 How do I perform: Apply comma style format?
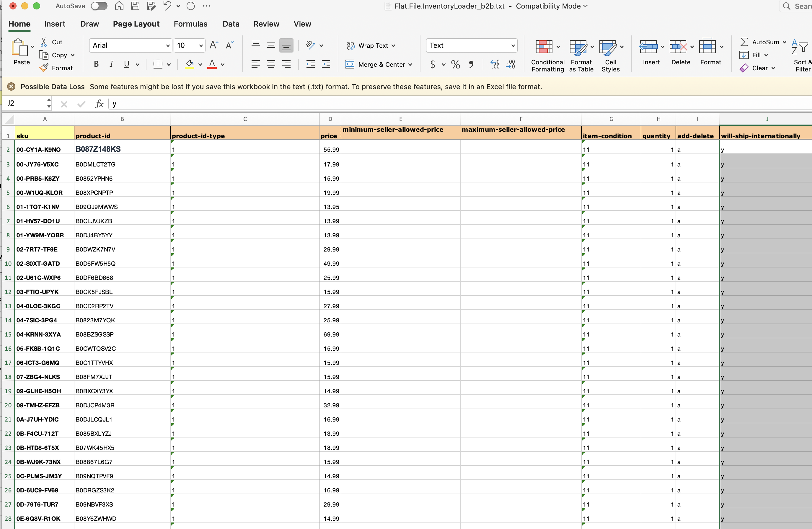(x=471, y=64)
